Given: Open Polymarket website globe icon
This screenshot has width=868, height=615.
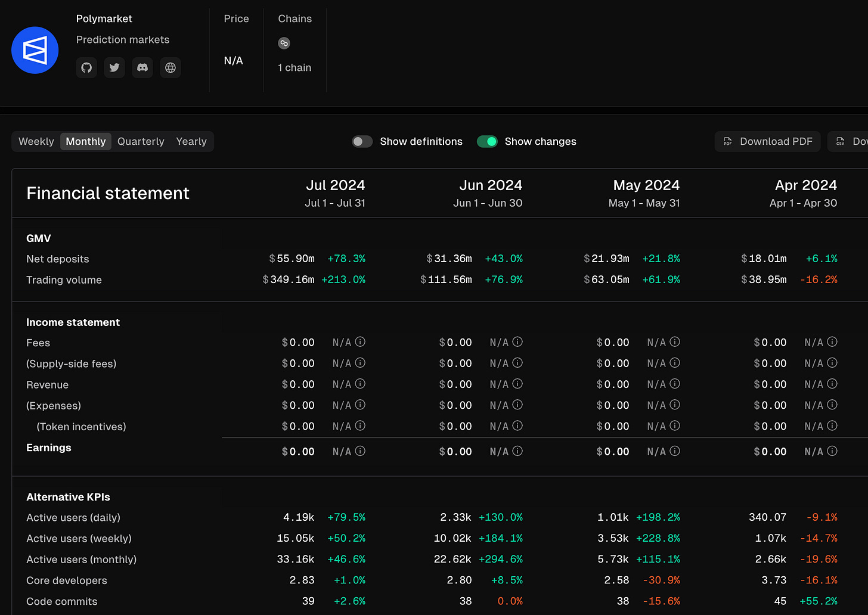Looking at the screenshot, I should 170,67.
